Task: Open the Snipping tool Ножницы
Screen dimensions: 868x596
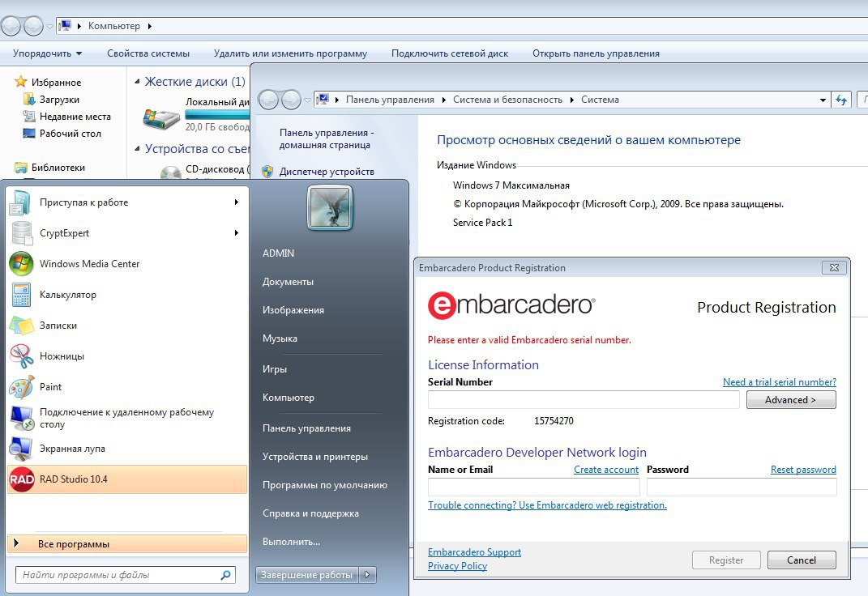Action: (127, 356)
